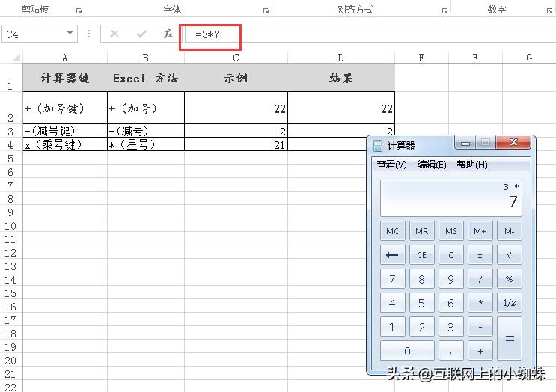Click the formula bar options dots handle
This screenshot has width=556, height=392.
[x=89, y=34]
